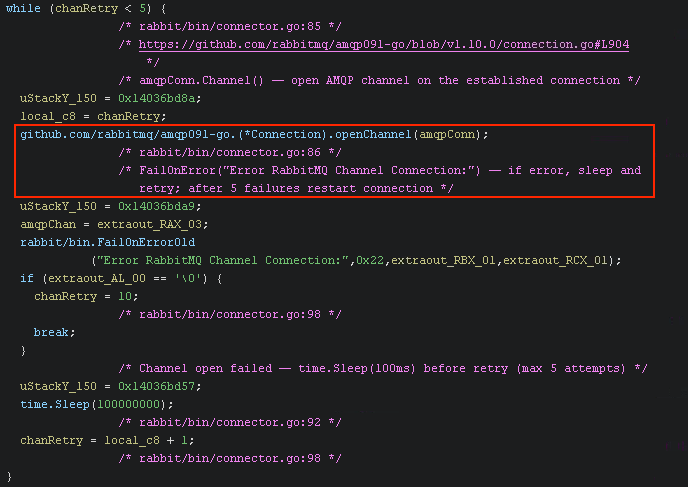
Task: Select address value 0x14036bda9
Action: (157, 206)
